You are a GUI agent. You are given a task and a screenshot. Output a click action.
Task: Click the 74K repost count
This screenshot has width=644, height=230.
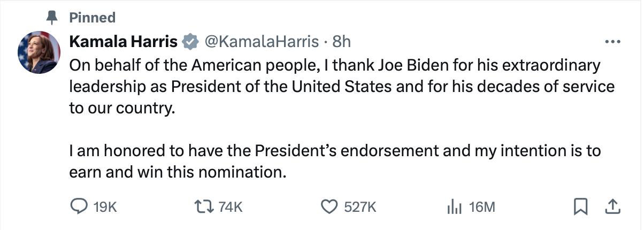231,206
